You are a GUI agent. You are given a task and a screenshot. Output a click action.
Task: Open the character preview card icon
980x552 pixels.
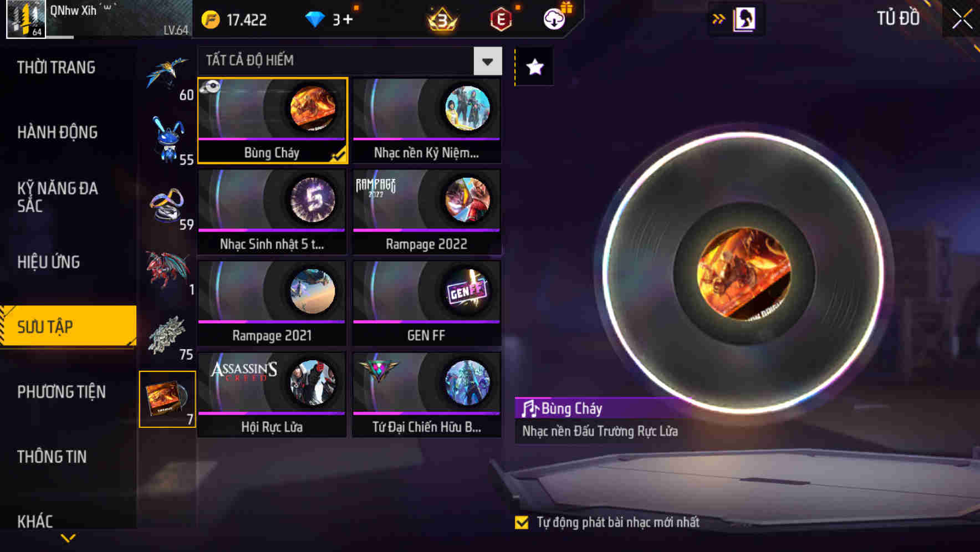pos(744,19)
